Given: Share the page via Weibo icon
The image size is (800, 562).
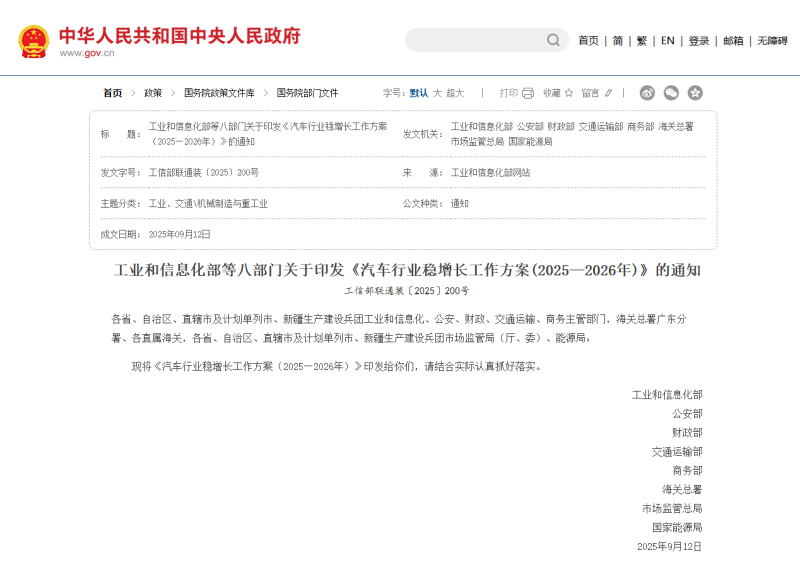Looking at the screenshot, I should point(647,93).
